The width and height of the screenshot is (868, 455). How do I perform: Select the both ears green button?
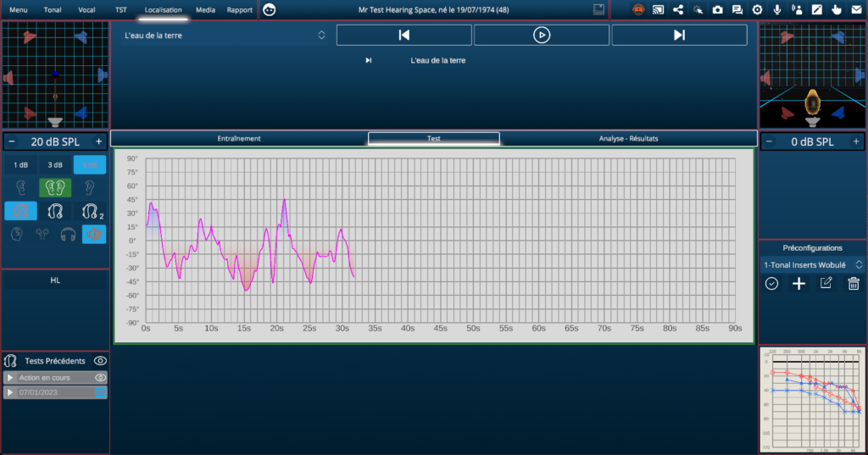tap(55, 187)
